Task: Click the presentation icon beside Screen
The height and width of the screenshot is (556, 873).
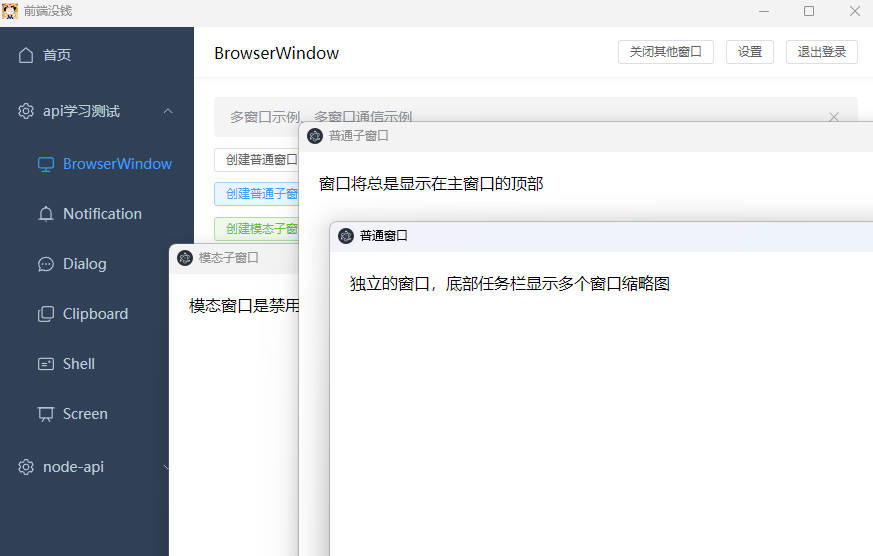Action: tap(46, 414)
